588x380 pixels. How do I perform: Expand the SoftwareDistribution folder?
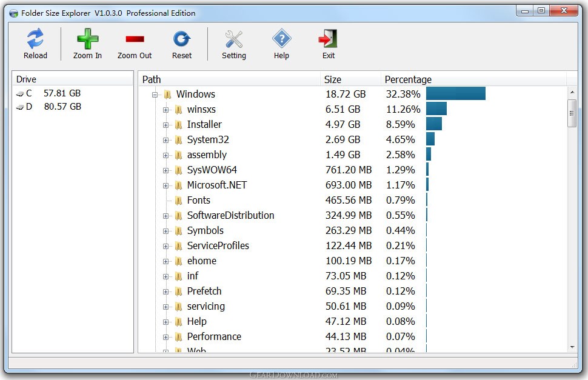tap(167, 215)
